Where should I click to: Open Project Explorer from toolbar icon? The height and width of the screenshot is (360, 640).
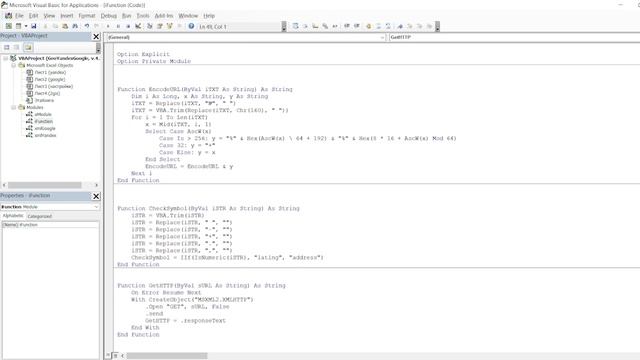149,26
